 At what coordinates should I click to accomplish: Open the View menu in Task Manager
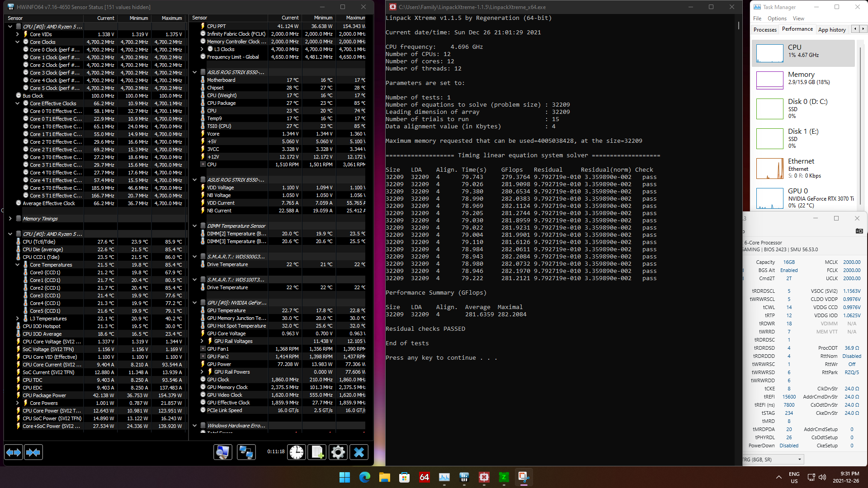click(x=798, y=19)
